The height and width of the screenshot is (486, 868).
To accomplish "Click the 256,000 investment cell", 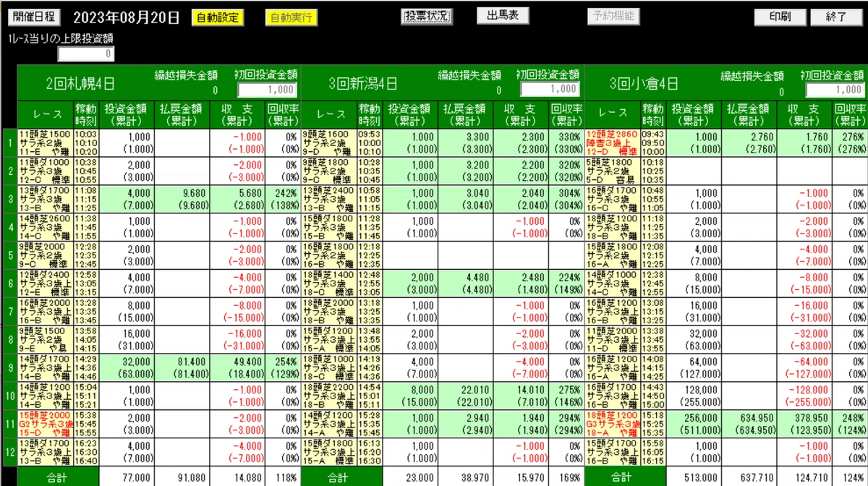I will coord(694,424).
